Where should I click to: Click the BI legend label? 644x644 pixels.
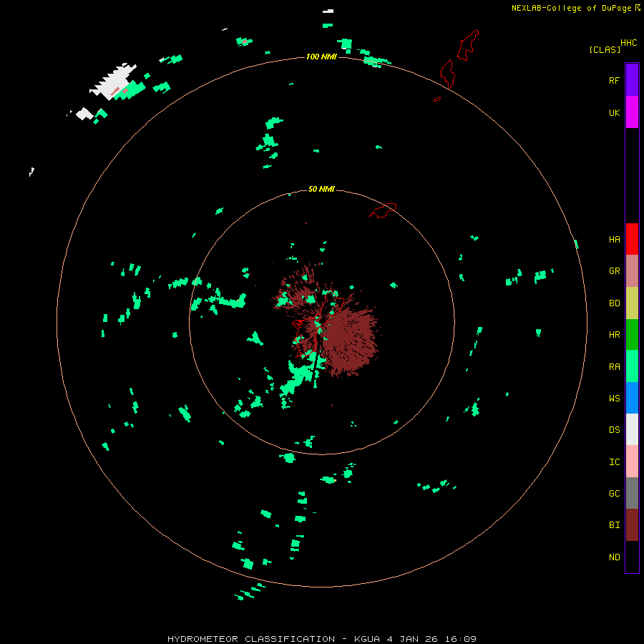coord(614,525)
